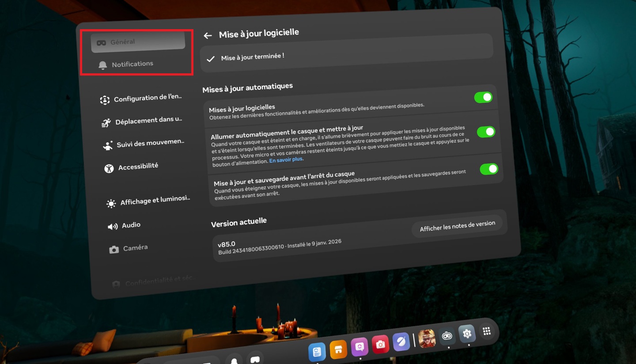Open Affichage et luminosité settings

point(155,201)
